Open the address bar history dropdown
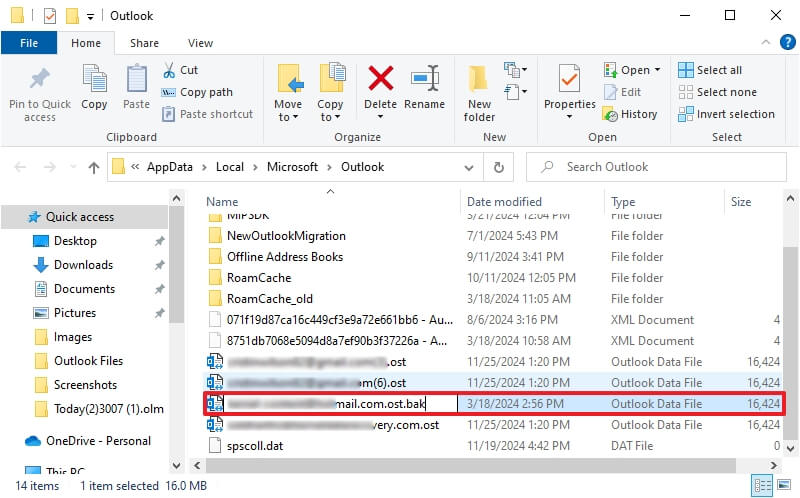The height and width of the screenshot is (498, 800). click(469, 167)
